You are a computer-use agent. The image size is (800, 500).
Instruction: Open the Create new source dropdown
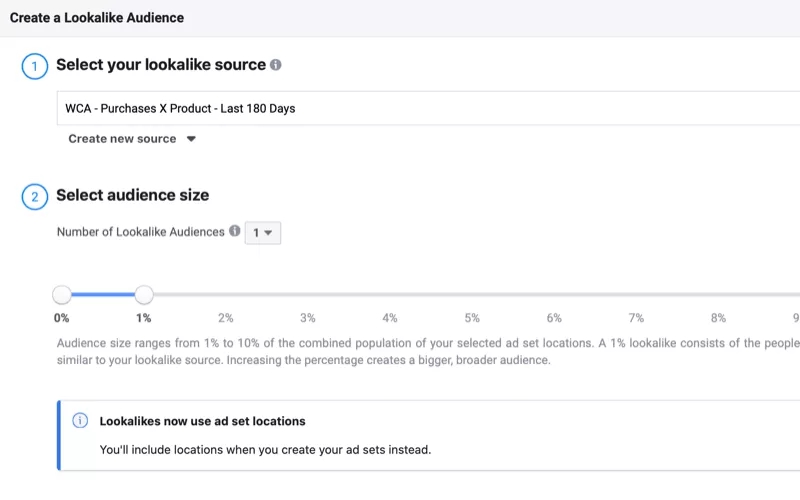point(132,139)
